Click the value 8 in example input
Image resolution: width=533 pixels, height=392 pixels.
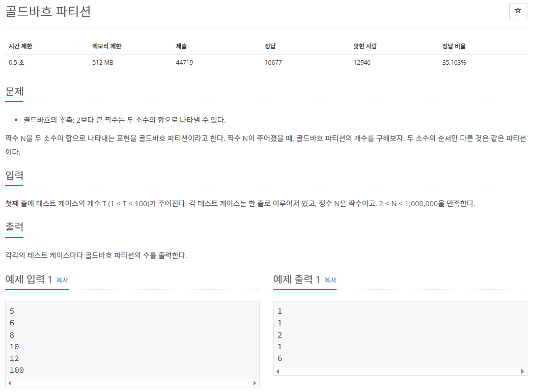click(x=12, y=335)
